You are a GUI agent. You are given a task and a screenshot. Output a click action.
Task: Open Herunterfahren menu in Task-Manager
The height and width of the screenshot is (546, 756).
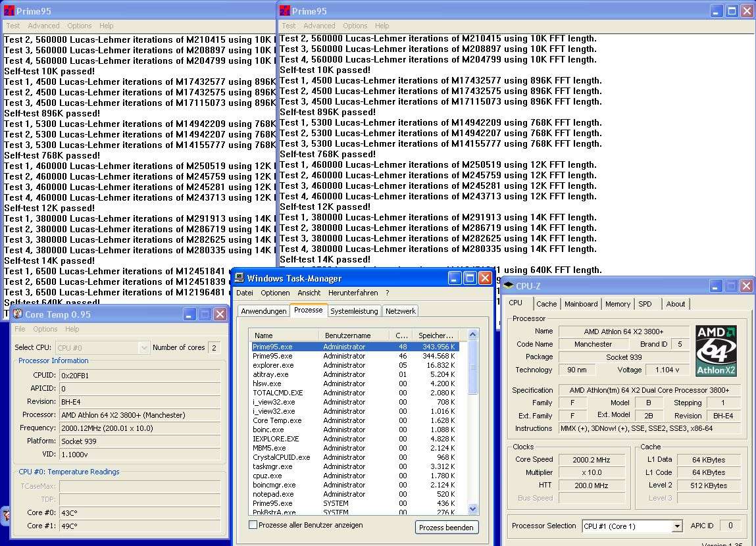coord(353,293)
